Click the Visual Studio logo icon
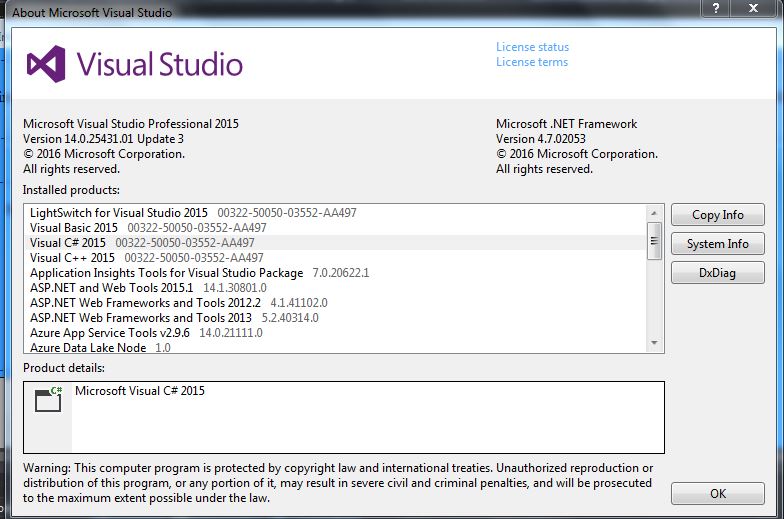This screenshot has width=784, height=519. coord(46,64)
